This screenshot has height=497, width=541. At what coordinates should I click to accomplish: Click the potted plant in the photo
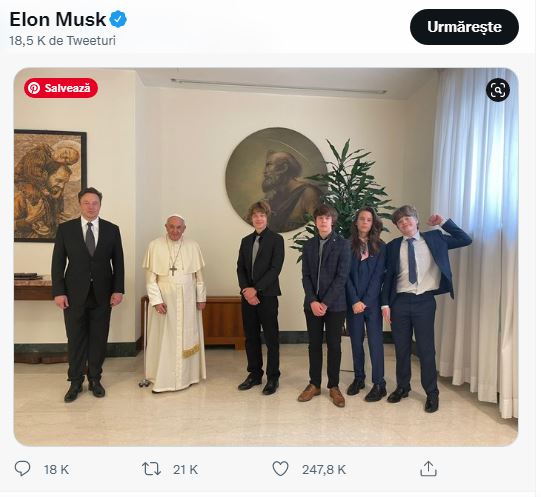coord(345,193)
